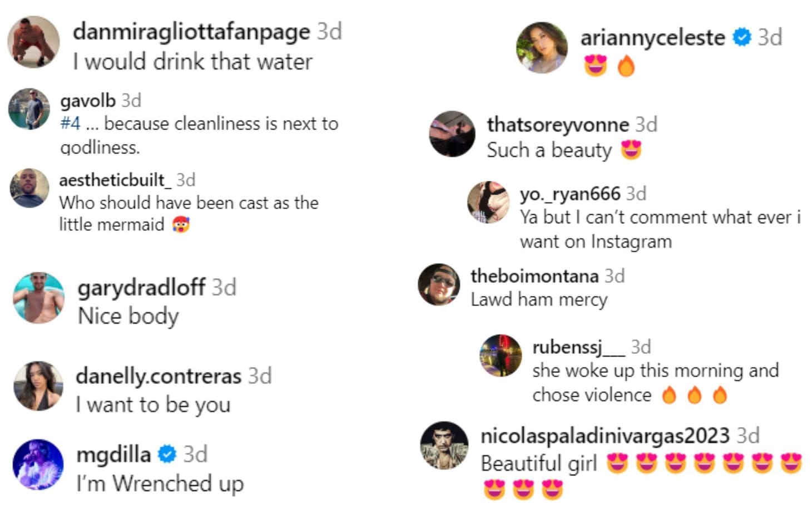Image resolution: width=812 pixels, height=508 pixels.
Task: Open the danmiragliottafanpage username link
Action: pyautogui.click(x=191, y=32)
